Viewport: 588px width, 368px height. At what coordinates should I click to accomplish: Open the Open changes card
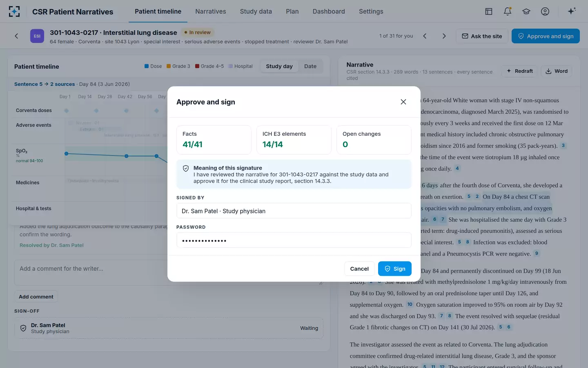[x=374, y=140]
